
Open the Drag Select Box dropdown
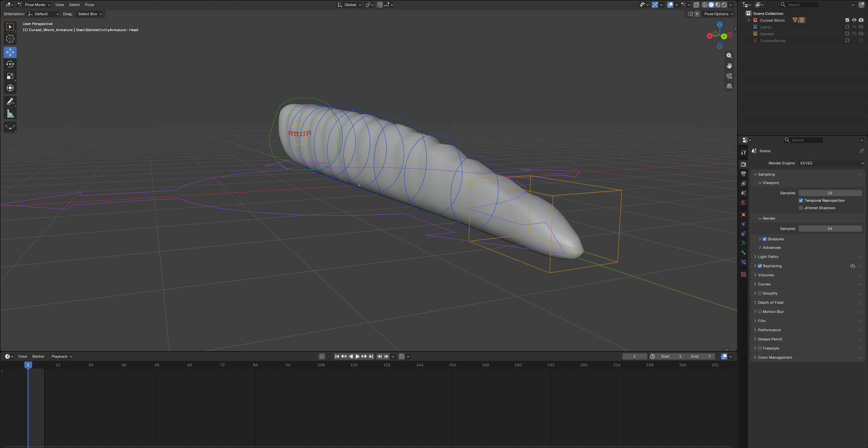tap(89, 14)
